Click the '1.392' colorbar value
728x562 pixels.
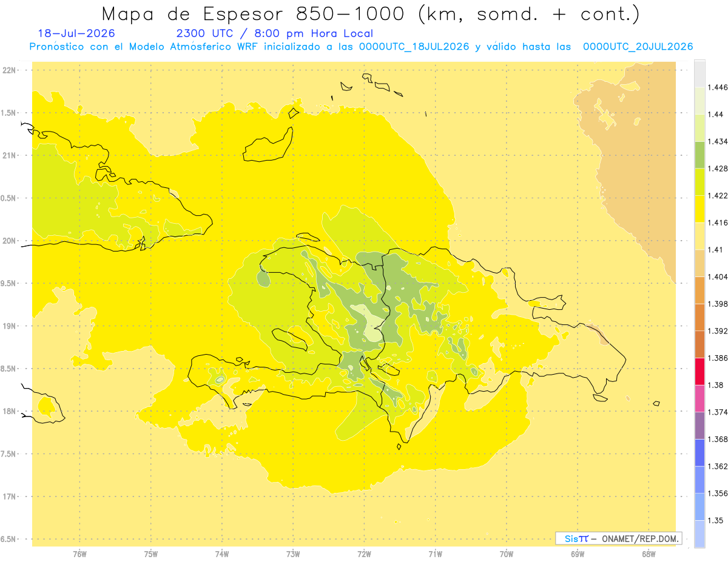(718, 331)
